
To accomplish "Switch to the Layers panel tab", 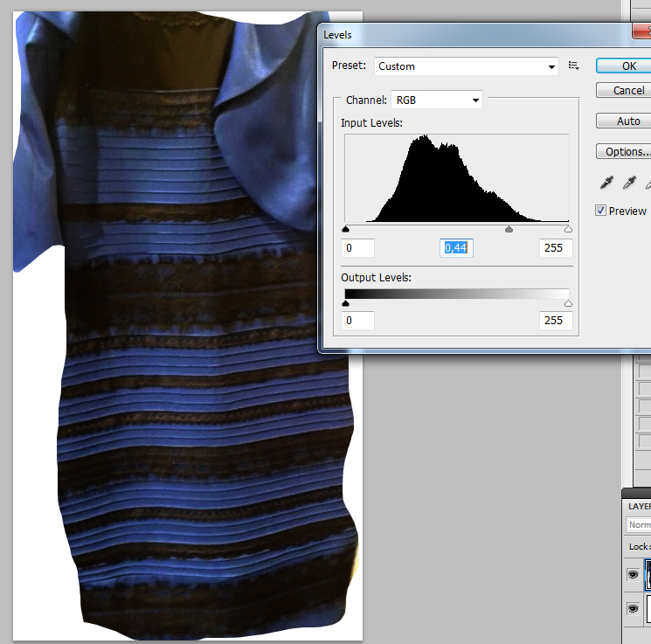I will click(x=639, y=506).
